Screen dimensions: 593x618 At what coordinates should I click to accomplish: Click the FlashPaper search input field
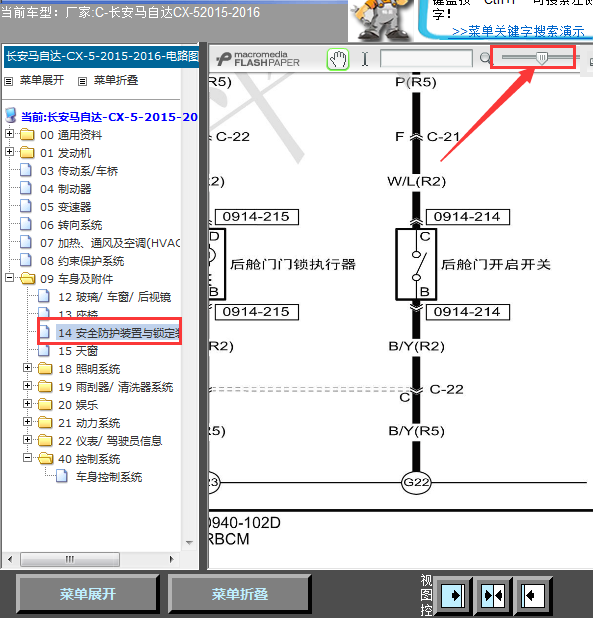(x=426, y=58)
